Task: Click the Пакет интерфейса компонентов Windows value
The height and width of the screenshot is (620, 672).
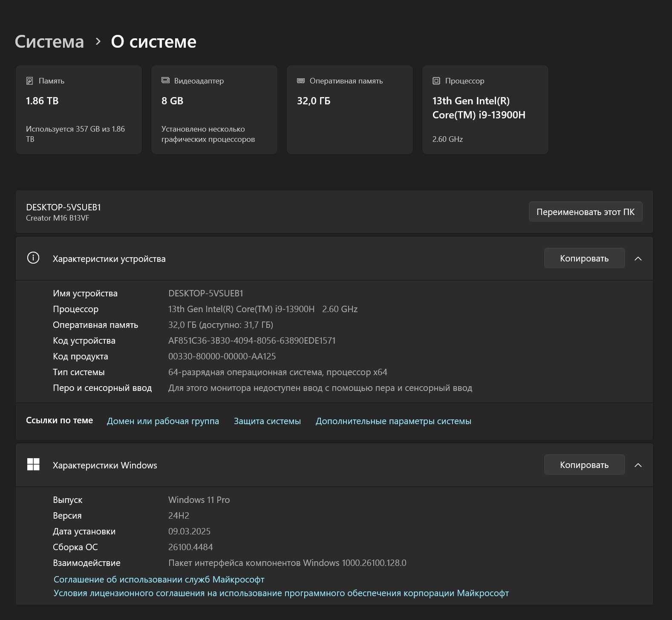Action: click(287, 563)
